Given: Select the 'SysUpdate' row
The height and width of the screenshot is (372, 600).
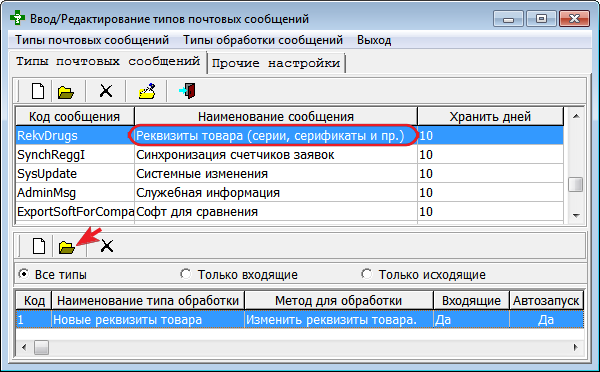Looking at the screenshot, I should pos(290,174).
